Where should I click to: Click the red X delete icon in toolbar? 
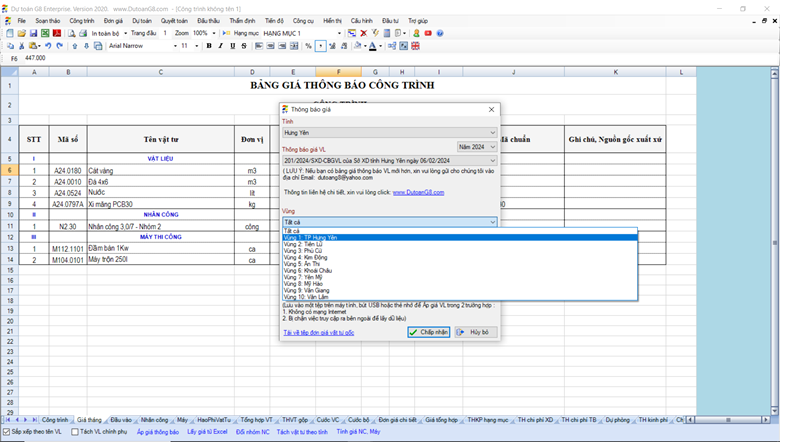[x=364, y=33]
